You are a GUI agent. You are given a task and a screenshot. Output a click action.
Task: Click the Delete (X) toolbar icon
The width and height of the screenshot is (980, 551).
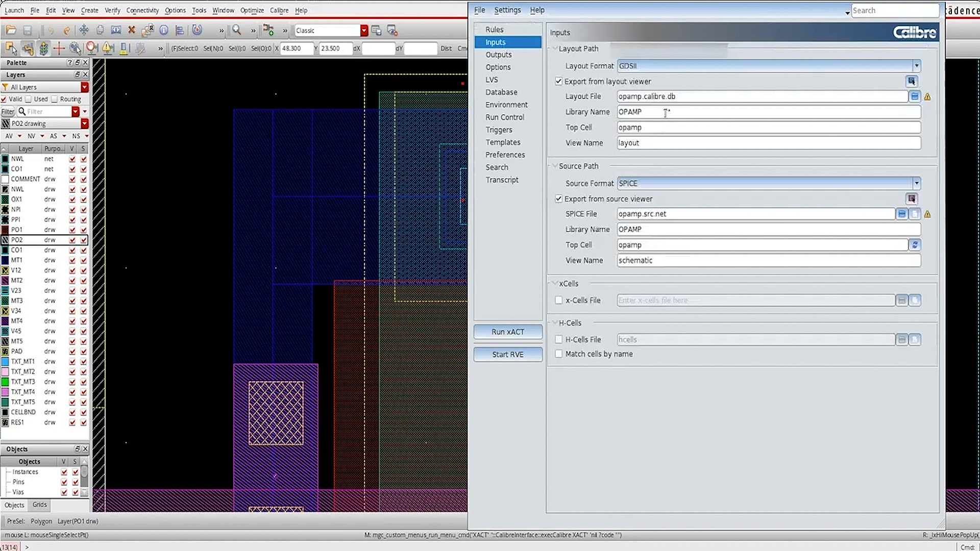tap(131, 31)
